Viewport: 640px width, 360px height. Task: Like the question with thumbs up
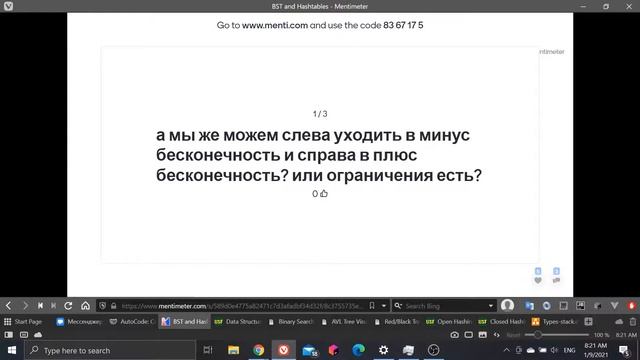324,193
